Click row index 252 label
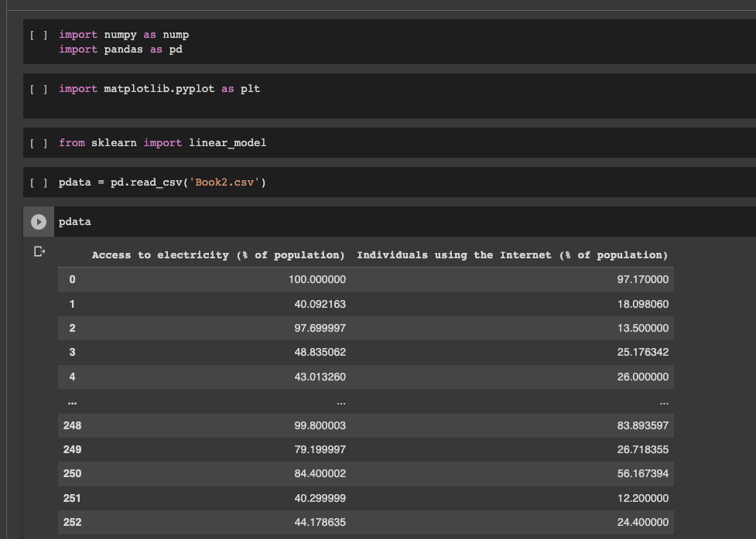The height and width of the screenshot is (539, 756). pyautogui.click(x=72, y=522)
